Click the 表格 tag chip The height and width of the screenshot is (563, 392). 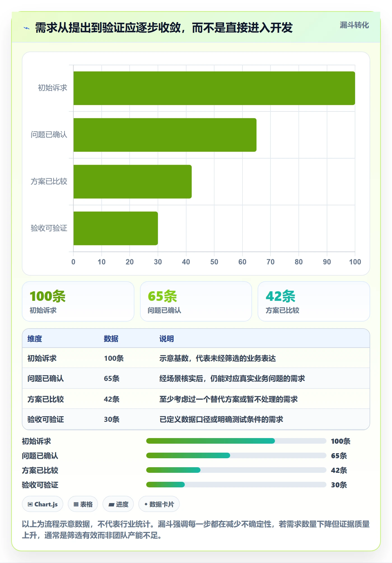pyautogui.click(x=83, y=504)
